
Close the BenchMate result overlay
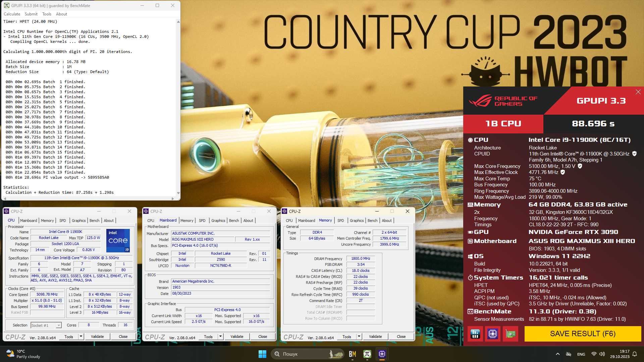point(638,92)
